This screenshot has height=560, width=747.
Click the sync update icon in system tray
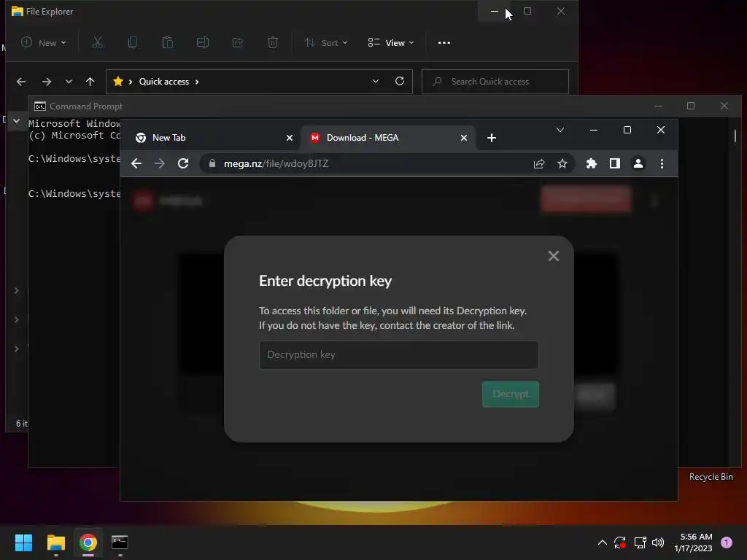click(620, 542)
